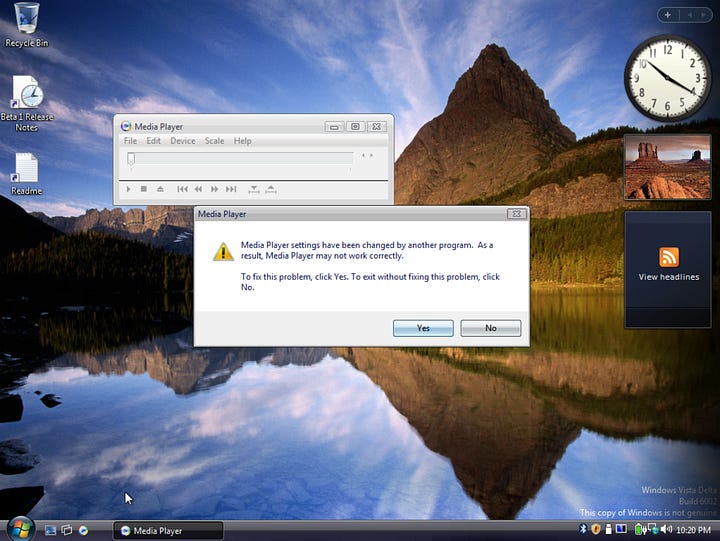Click the 10:20 PM taskbar clock
The height and width of the screenshot is (541, 720).
tap(693, 530)
